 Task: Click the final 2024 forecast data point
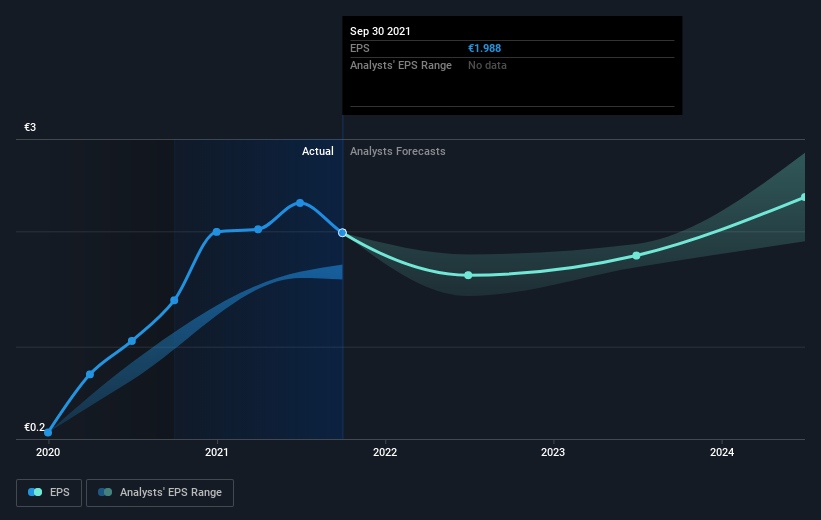coord(804,197)
